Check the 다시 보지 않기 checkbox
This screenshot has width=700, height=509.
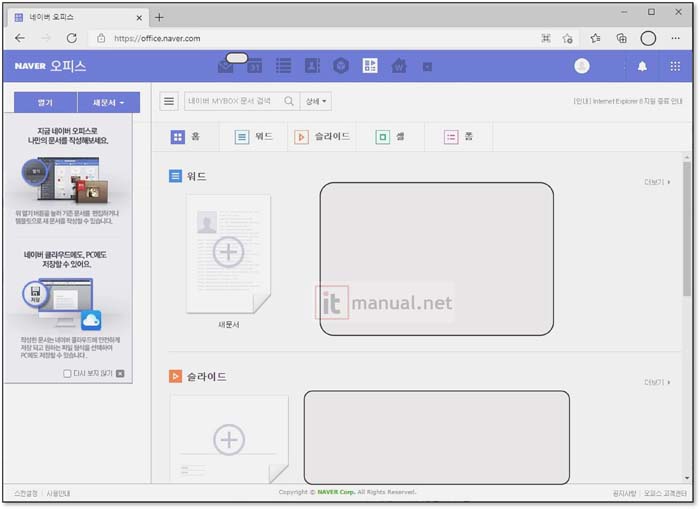coord(67,373)
